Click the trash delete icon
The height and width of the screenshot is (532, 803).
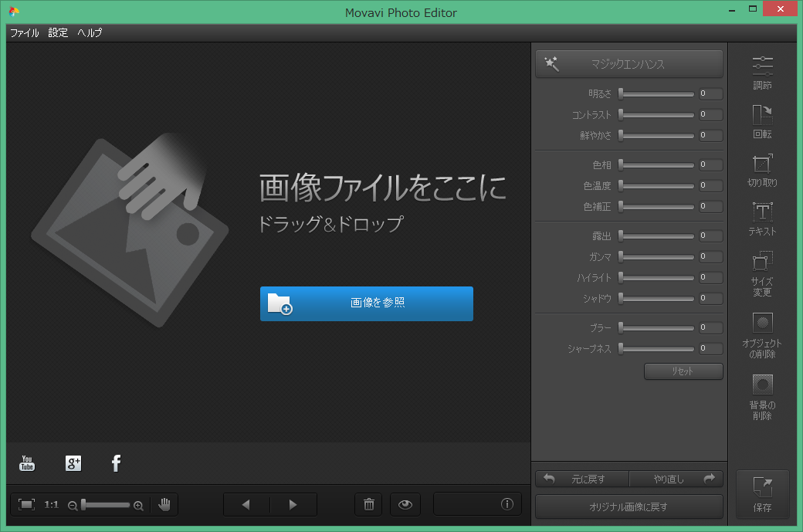368,504
